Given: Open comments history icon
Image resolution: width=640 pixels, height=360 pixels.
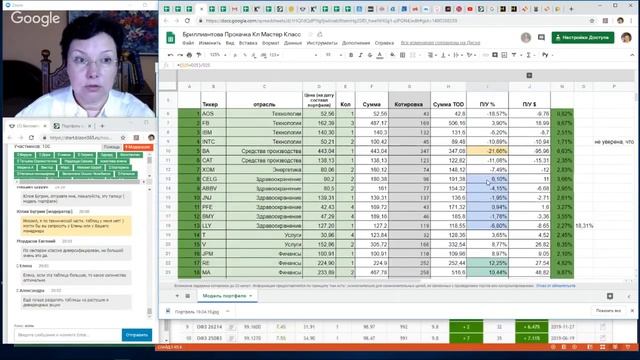Looking at the screenshot, I should point(541,38).
